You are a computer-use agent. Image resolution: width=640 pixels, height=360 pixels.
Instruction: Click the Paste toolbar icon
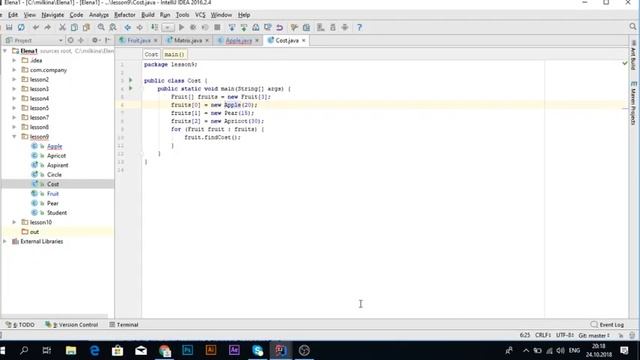(x=86, y=27)
